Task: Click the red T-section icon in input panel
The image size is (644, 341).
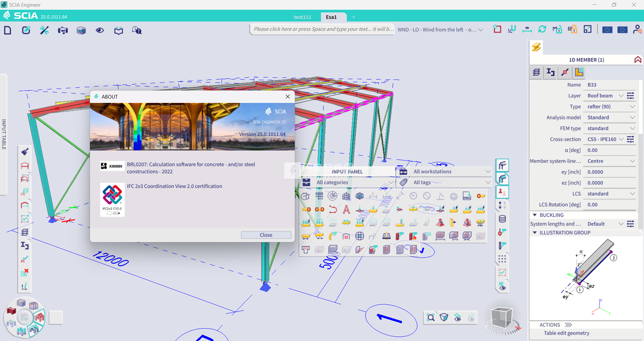Action: click(x=306, y=250)
